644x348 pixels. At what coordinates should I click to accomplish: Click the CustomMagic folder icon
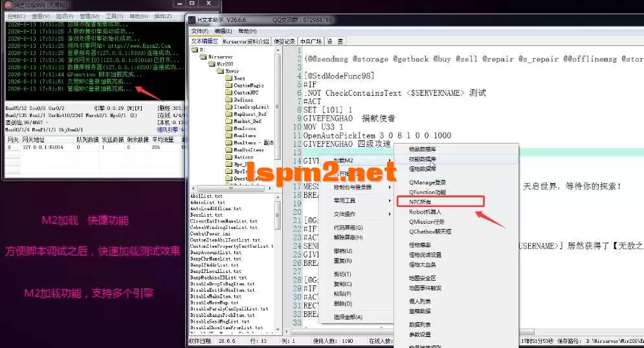click(228, 85)
